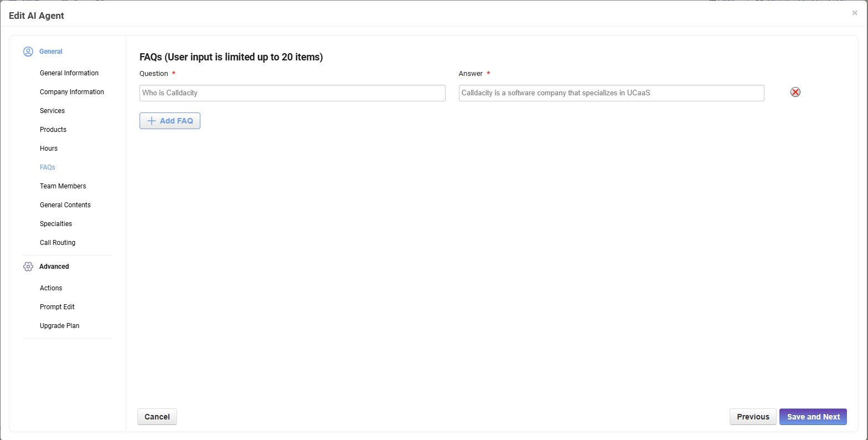Screen dimensions: 868x440
Task: Click the Advanced section gear icon
Action: [x=28, y=267]
